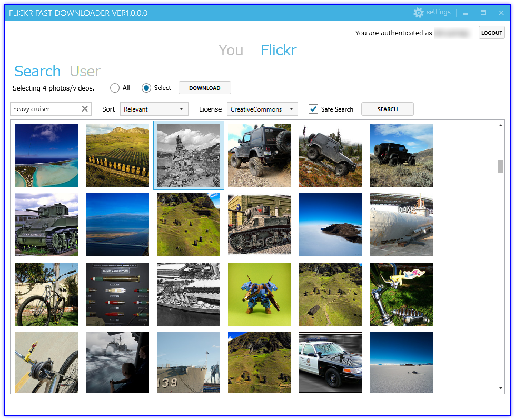Select the black jeep on hilltop thumbnail
Screen dimensions: 515x420
point(402,155)
